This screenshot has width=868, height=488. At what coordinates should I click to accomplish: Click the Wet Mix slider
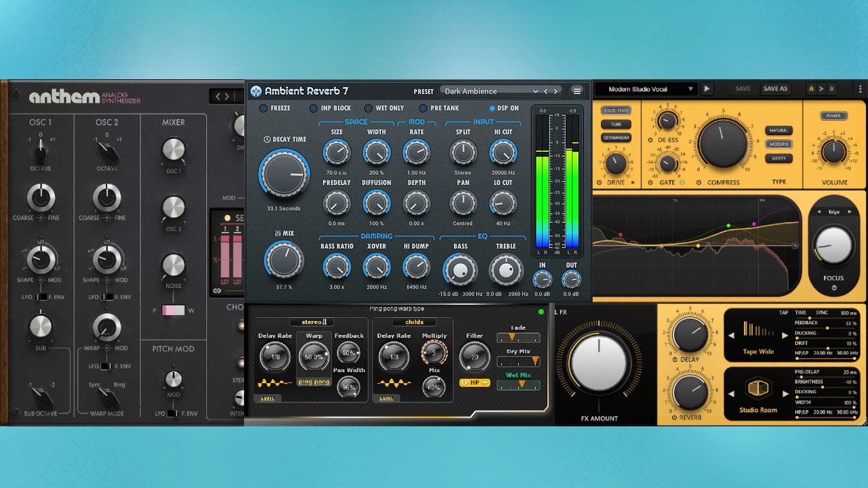coord(518,385)
